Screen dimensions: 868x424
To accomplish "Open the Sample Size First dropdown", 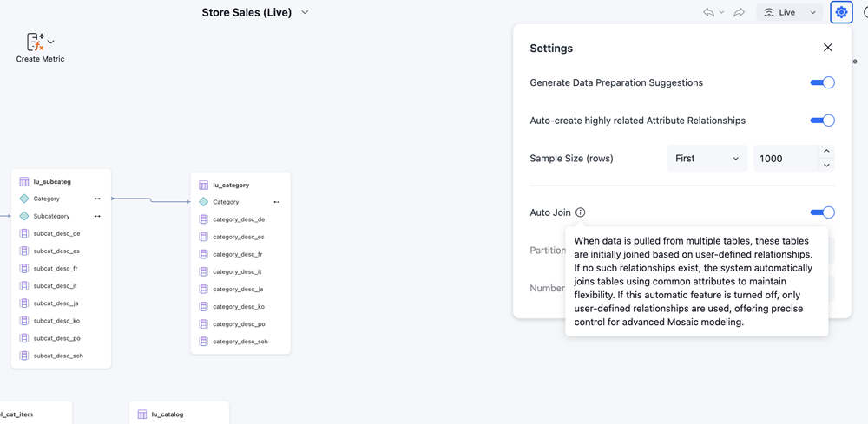I will [707, 159].
